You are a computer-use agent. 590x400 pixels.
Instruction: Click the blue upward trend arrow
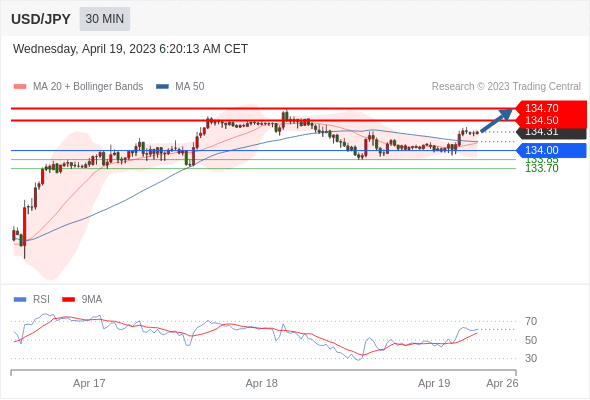pos(497,120)
